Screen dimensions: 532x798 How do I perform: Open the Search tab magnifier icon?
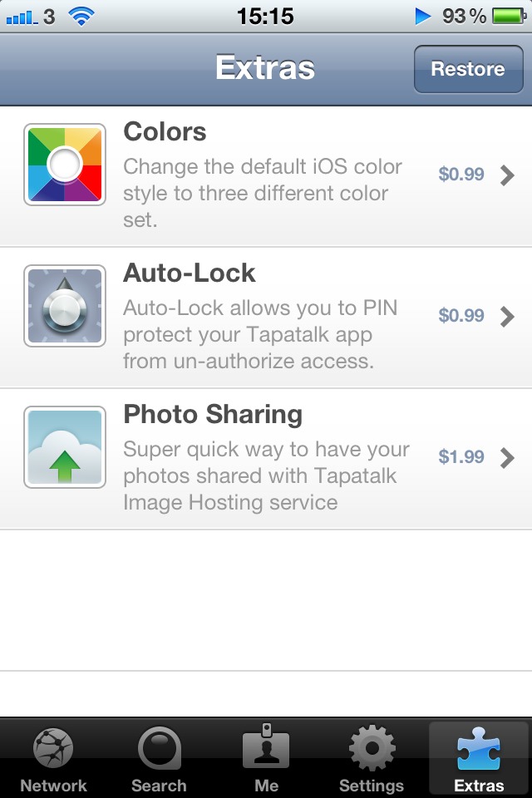click(x=159, y=749)
